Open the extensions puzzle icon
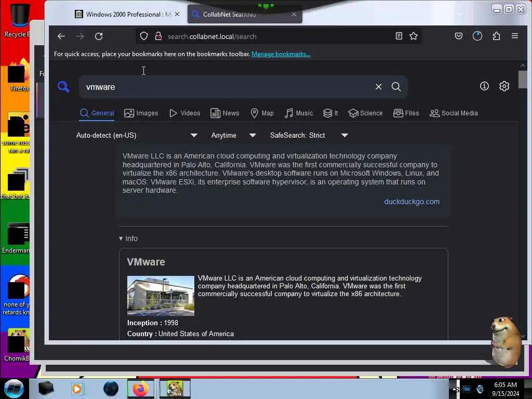This screenshot has width=532, height=399. click(x=496, y=36)
